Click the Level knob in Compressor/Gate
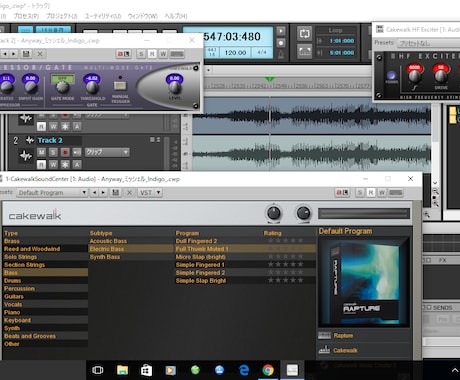The height and width of the screenshot is (380, 460). (174, 88)
